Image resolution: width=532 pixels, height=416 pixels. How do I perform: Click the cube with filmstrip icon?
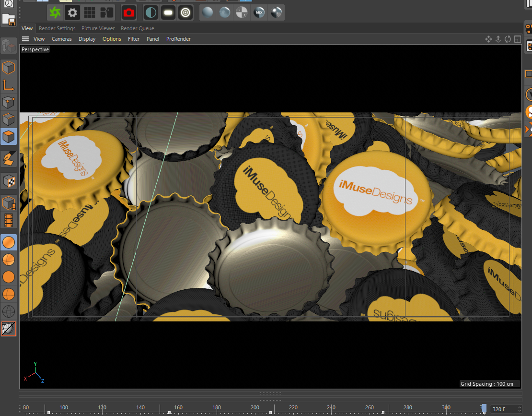click(9, 203)
